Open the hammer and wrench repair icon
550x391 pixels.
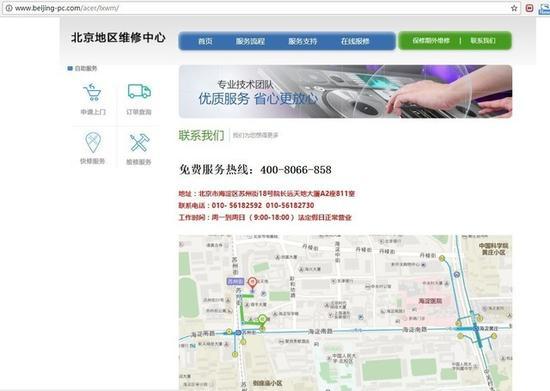tap(139, 143)
